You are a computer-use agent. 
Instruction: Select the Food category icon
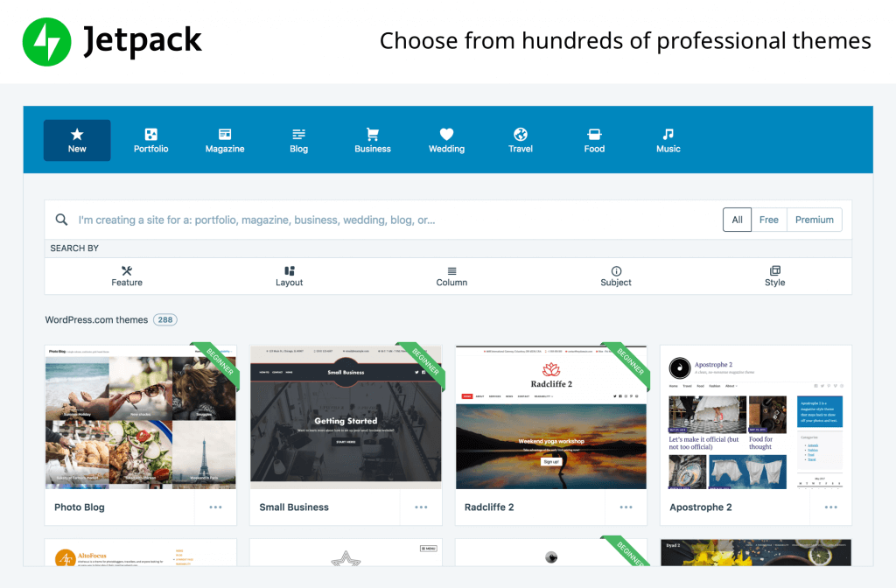pyautogui.click(x=594, y=134)
